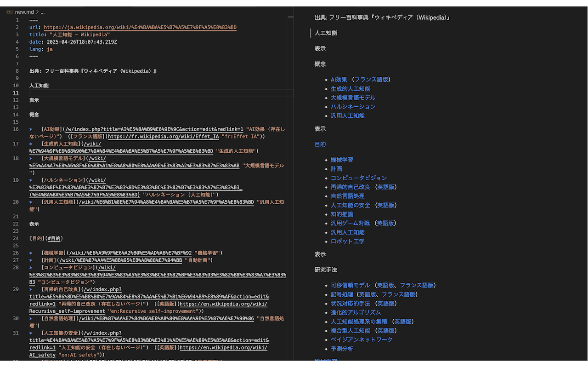Open ハルシネーション link in preview

pos(353,107)
